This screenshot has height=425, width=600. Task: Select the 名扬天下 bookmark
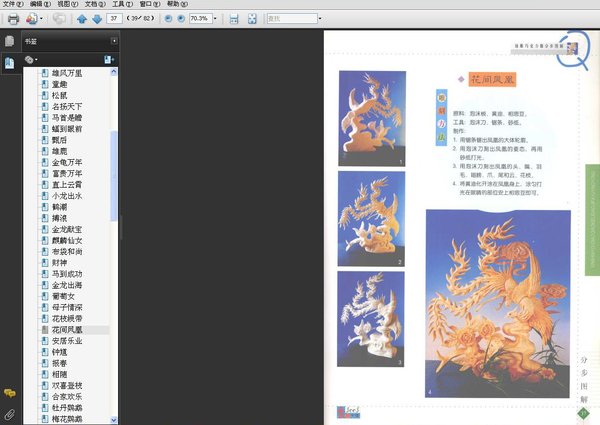[67, 106]
